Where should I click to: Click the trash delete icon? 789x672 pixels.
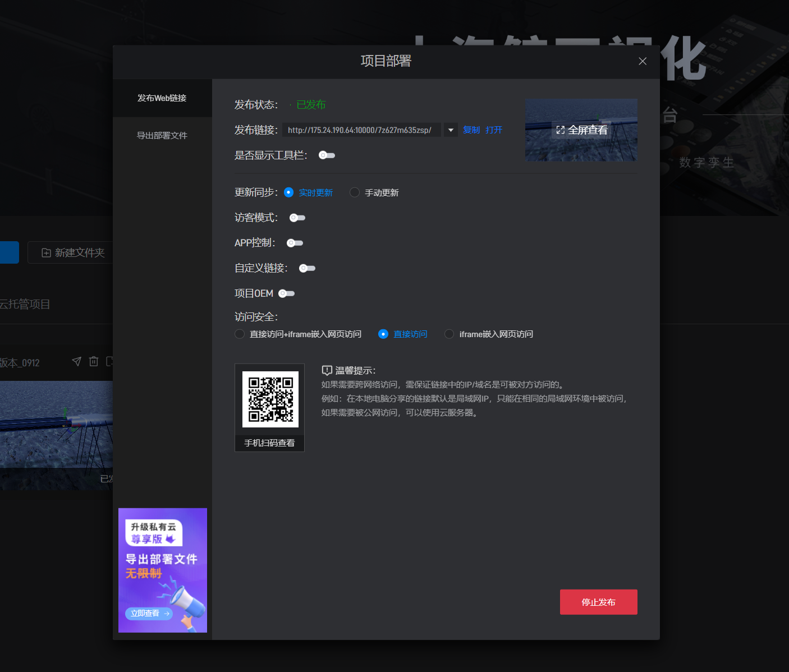[94, 361]
